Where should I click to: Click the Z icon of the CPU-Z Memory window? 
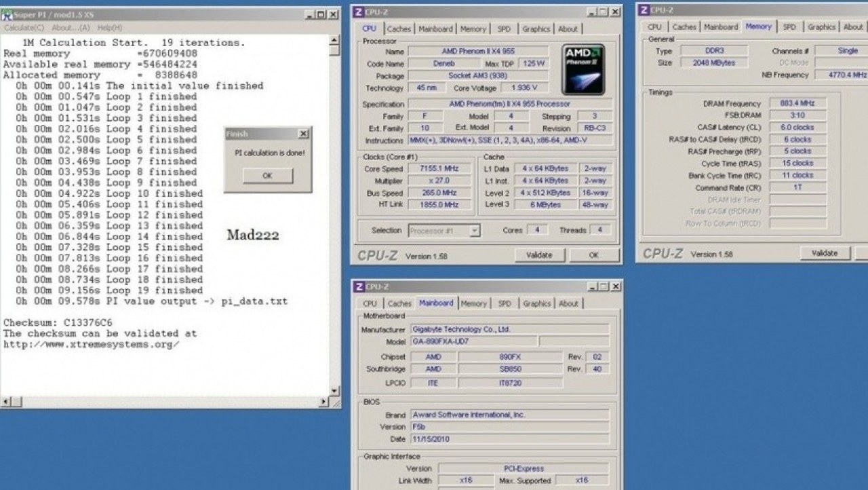(x=644, y=10)
